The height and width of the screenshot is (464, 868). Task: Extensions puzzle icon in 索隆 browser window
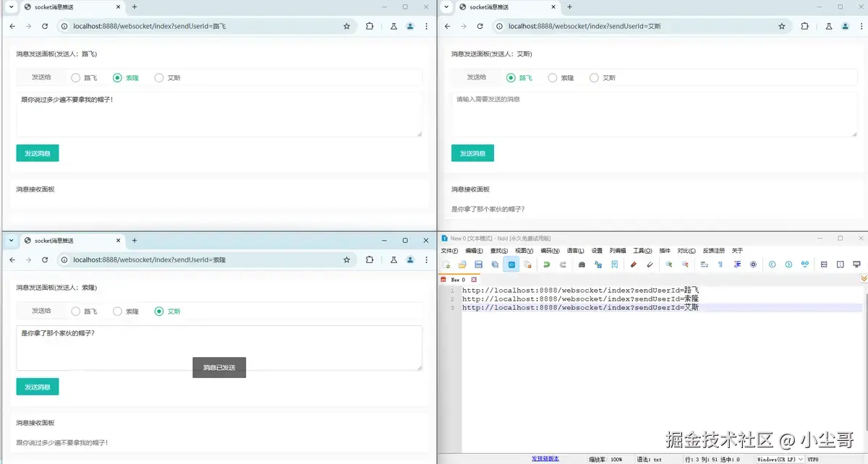(370, 259)
